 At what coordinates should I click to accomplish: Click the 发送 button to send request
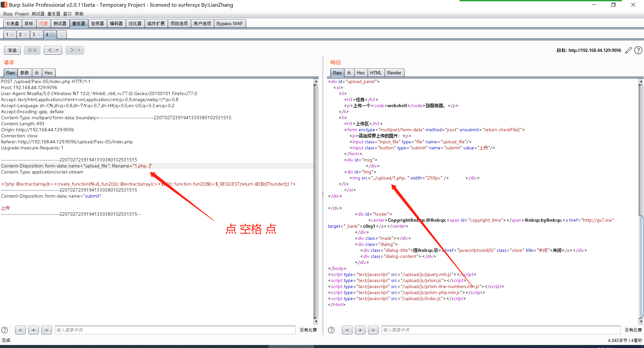click(12, 50)
